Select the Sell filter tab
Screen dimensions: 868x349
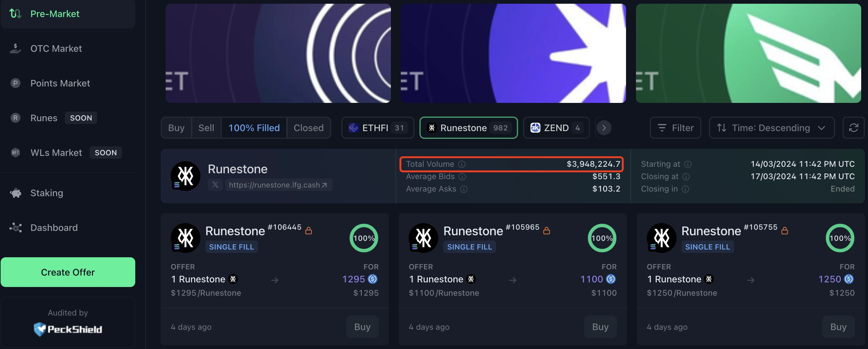(206, 127)
